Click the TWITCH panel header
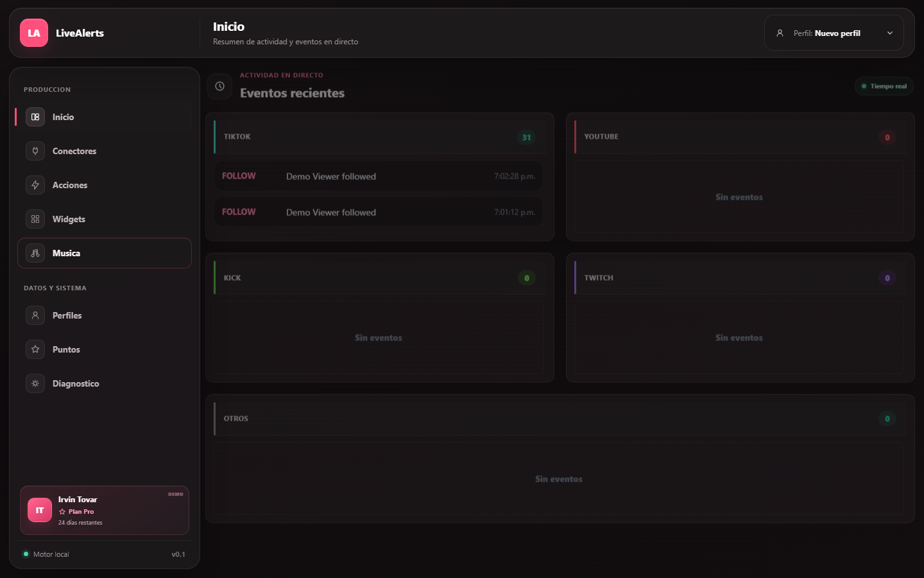The image size is (924, 578). [x=740, y=277]
